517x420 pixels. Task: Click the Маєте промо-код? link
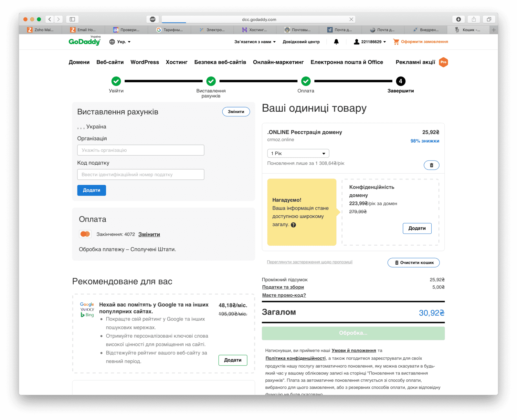(284, 295)
